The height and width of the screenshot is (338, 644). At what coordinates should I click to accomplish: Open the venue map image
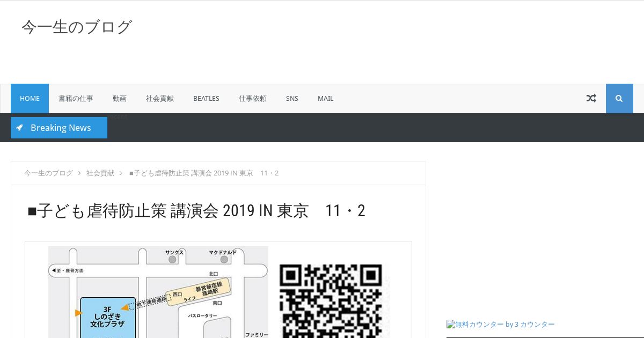click(158, 292)
